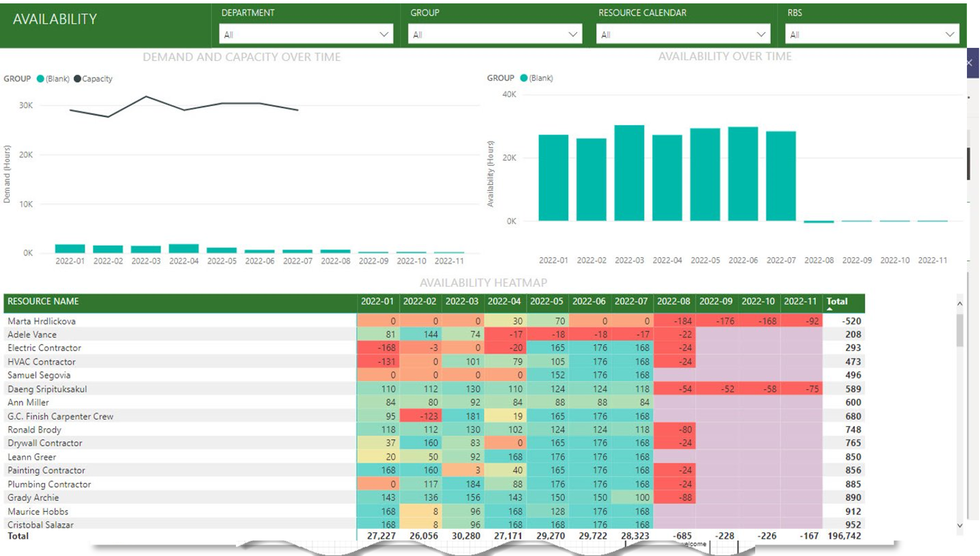Click the 2022-08 column header
This screenshot has height=556, width=980.
click(673, 301)
